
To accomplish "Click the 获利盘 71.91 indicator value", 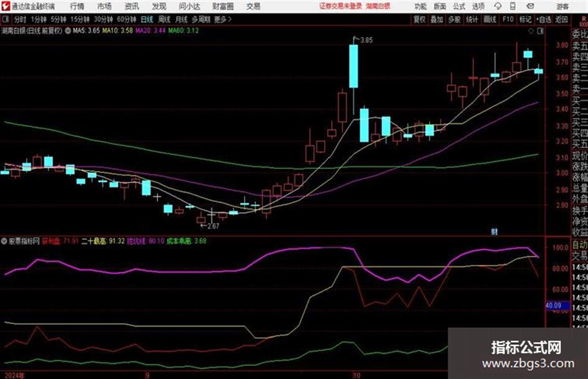I will coord(60,241).
